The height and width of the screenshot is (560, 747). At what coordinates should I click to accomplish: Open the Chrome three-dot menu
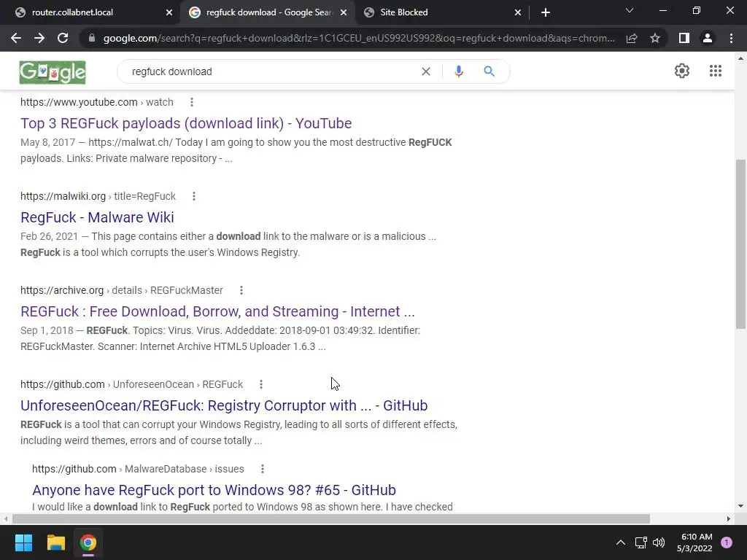pyautogui.click(x=731, y=38)
